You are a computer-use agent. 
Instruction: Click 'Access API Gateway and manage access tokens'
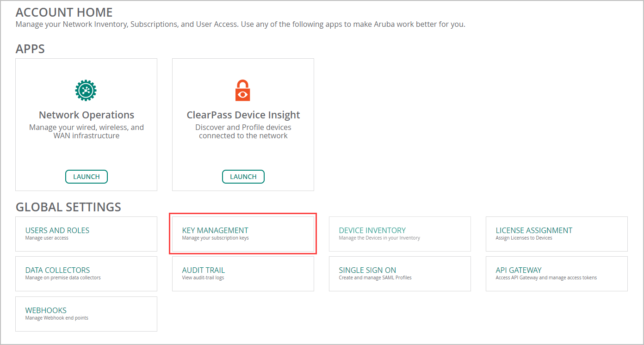(546, 278)
